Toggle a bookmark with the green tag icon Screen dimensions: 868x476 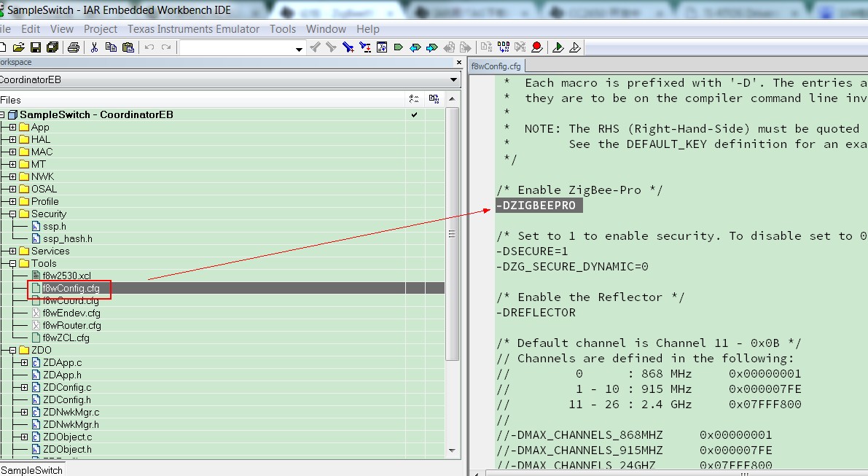398,47
